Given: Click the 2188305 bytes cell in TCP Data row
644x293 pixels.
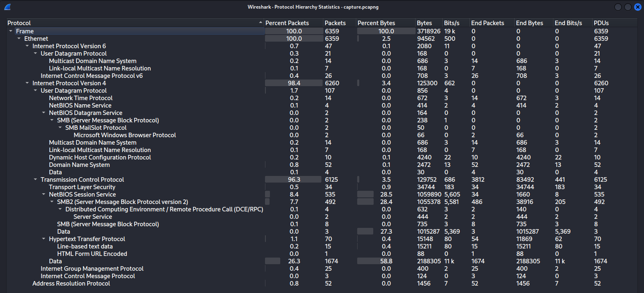Looking at the screenshot, I should (x=428, y=261).
